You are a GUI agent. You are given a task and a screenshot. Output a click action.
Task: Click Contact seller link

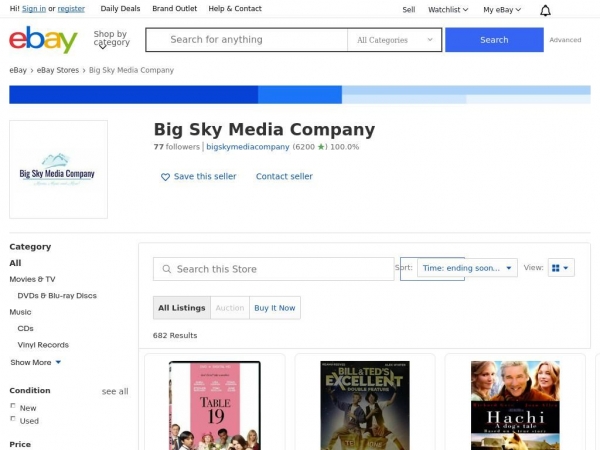(x=284, y=176)
